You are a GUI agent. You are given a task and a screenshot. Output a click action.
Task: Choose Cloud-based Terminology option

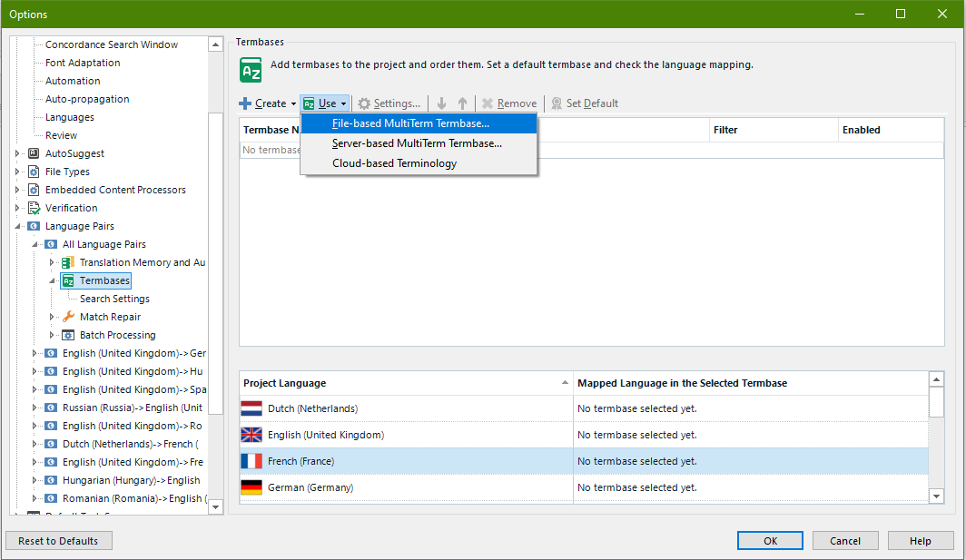pos(419,163)
